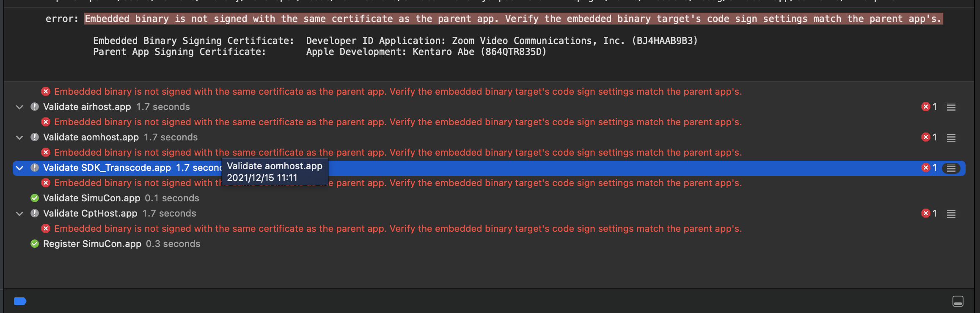Click error count badge on airhost.app row
Viewport: 980px width, 313px height.
click(x=929, y=107)
